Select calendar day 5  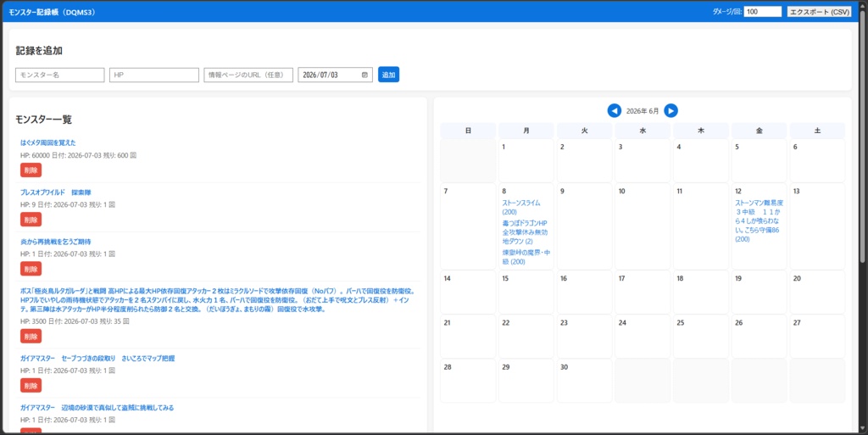pos(759,160)
